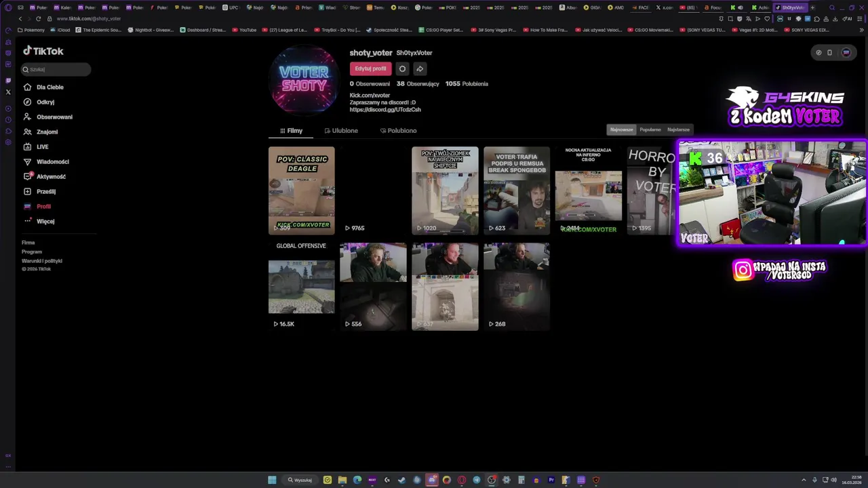
Task: Click the TikTok logo
Action: pyautogui.click(x=43, y=51)
